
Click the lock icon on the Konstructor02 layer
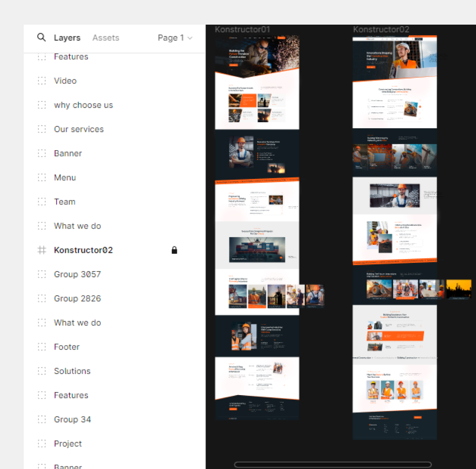click(x=174, y=250)
